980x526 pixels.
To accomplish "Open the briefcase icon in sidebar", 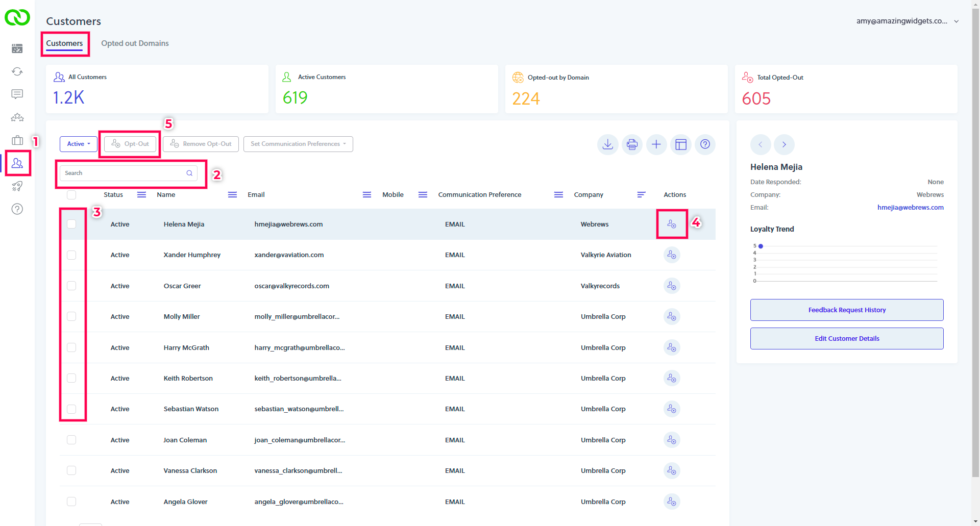I will [x=17, y=140].
